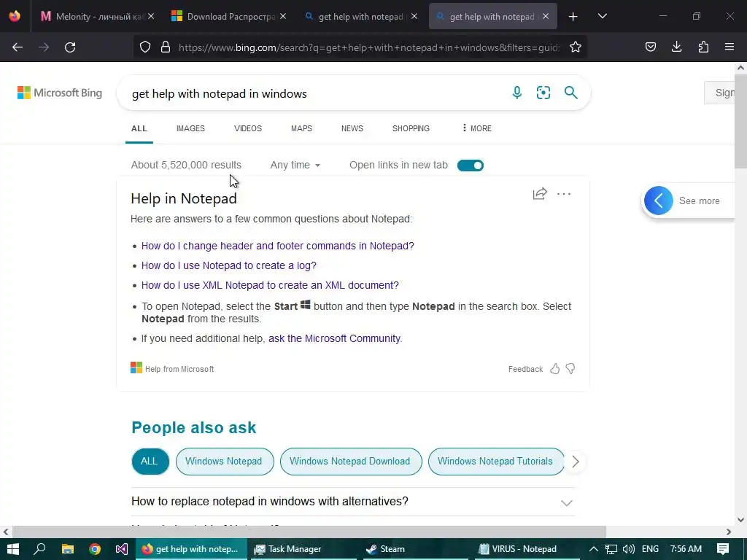Select the MAPS search tab
The width and height of the screenshot is (747, 560).
301,128
